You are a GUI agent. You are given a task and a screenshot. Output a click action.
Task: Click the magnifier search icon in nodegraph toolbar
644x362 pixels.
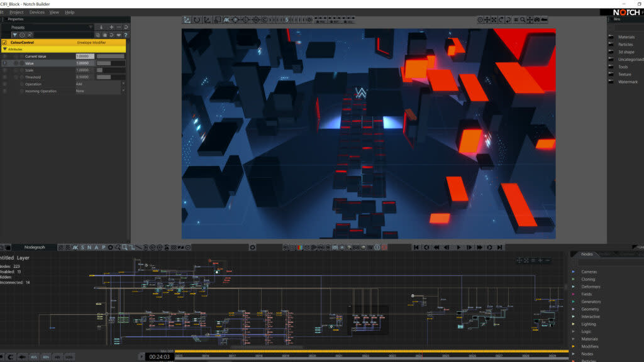[118, 248]
